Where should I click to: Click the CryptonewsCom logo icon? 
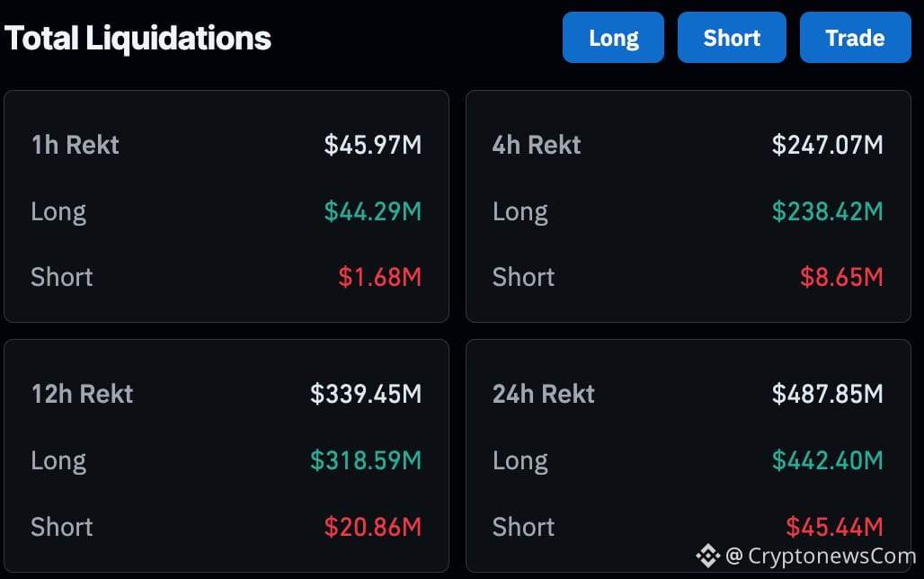point(709,557)
